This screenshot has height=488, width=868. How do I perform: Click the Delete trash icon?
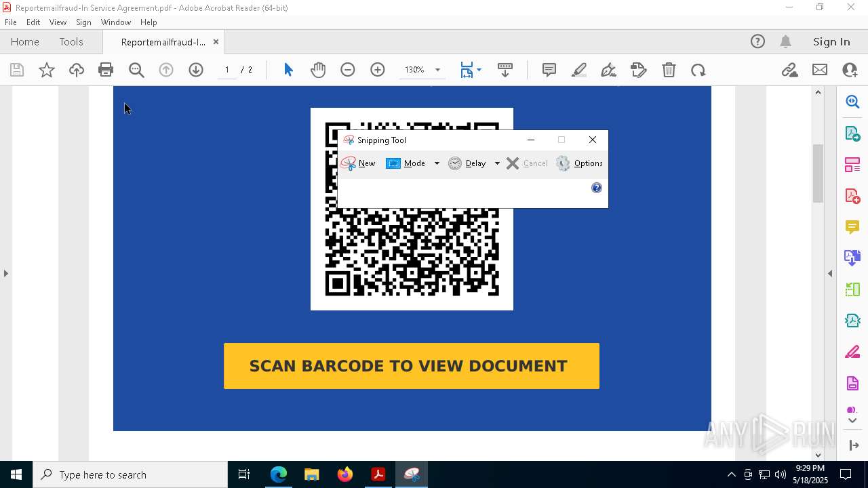669,70
